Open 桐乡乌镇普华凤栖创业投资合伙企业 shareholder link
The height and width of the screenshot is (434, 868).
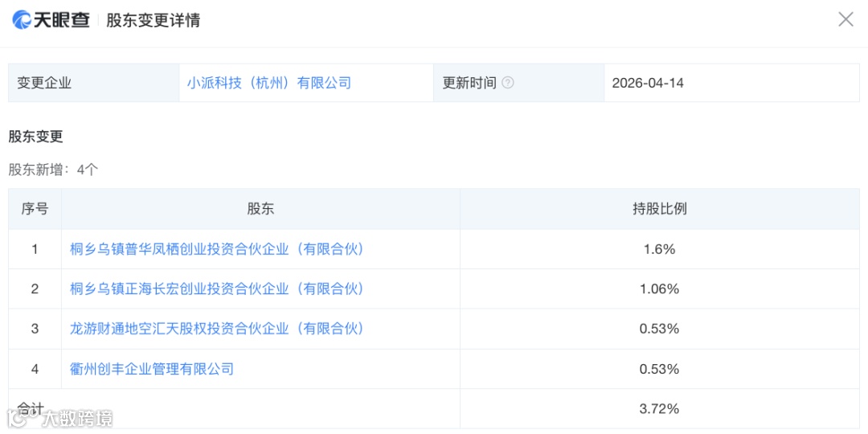tap(217, 250)
